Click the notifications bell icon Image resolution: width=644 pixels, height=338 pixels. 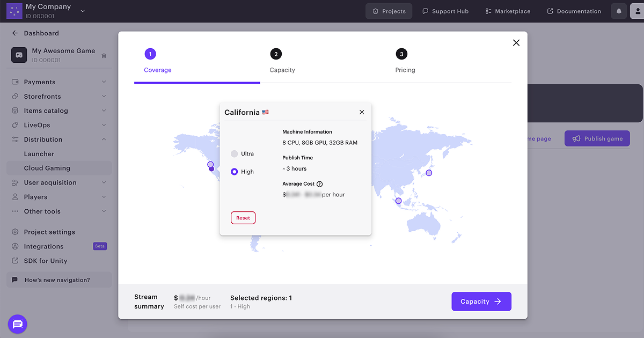[619, 11]
